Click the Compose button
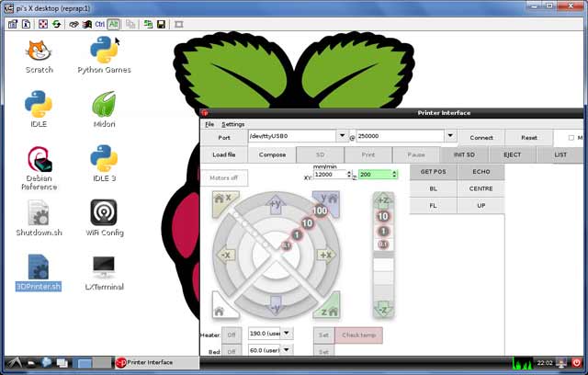This screenshot has width=588, height=375. [x=272, y=154]
